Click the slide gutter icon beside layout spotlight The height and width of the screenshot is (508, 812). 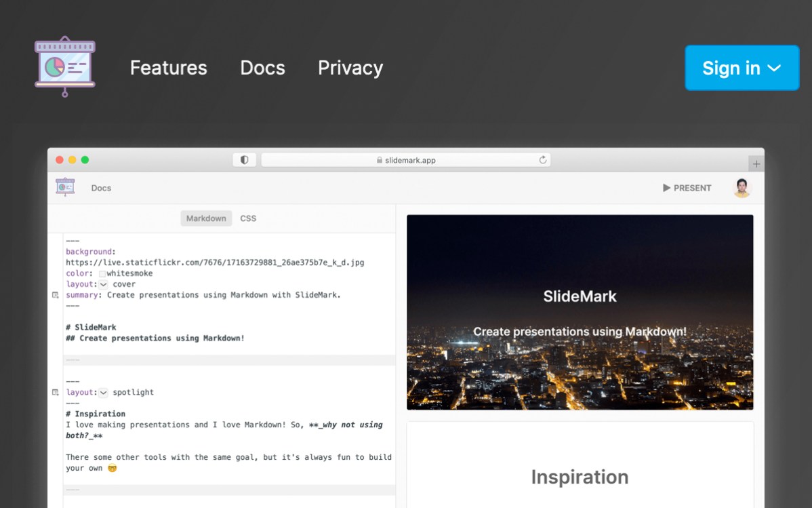click(x=56, y=393)
